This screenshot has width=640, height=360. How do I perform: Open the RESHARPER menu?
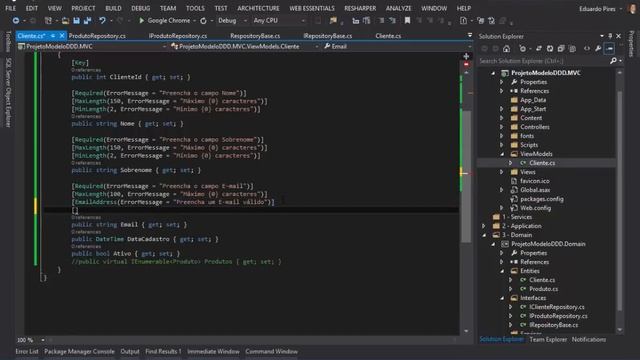click(x=360, y=8)
